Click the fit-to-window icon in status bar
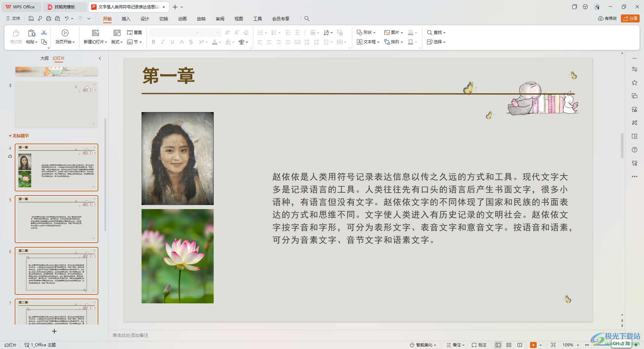This screenshot has width=644, height=349. (x=553, y=345)
